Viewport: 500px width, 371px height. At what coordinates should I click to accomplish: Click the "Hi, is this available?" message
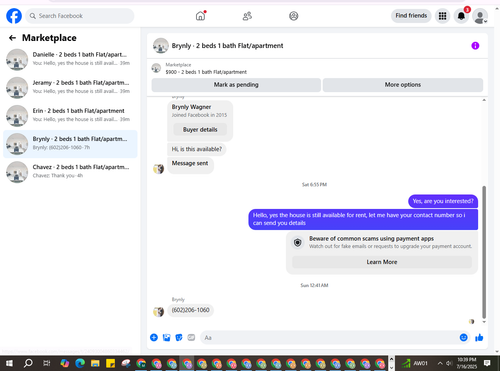pos(197,149)
